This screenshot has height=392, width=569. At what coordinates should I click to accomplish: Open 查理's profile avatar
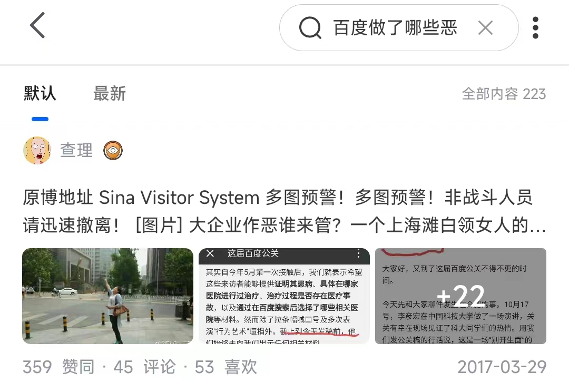click(37, 150)
